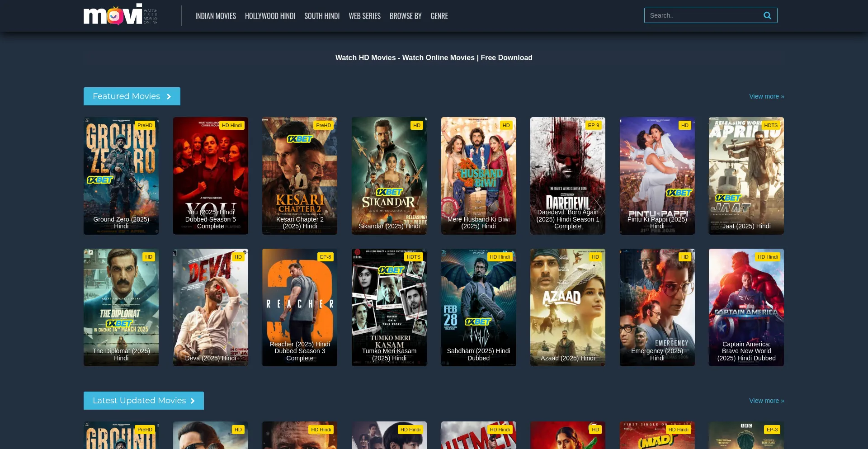Click the chevron next to Featured Movies

click(x=169, y=96)
